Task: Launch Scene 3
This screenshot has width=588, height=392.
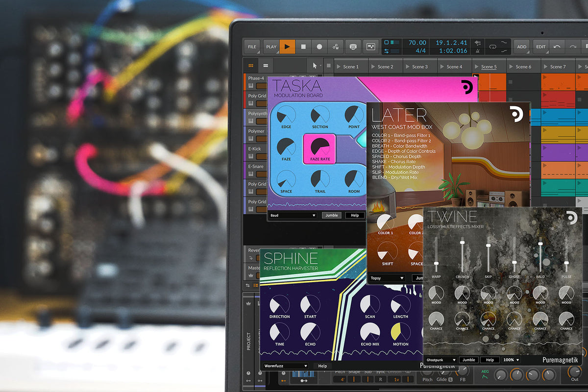Action: pos(419,67)
